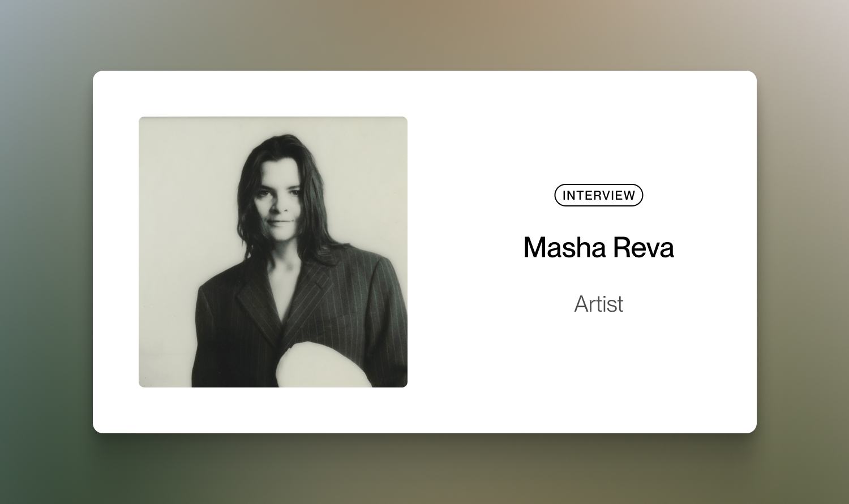Select the Masha Reva heading
The image size is (849, 504).
tap(598, 248)
